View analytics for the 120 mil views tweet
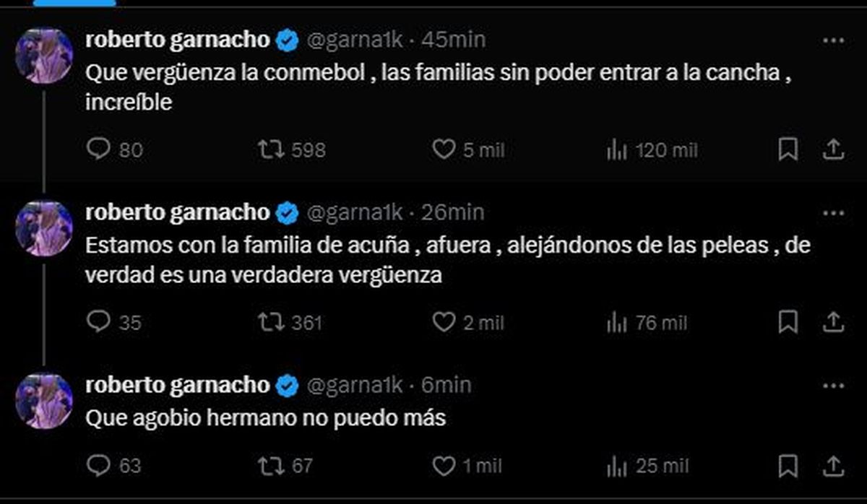 coord(616,149)
